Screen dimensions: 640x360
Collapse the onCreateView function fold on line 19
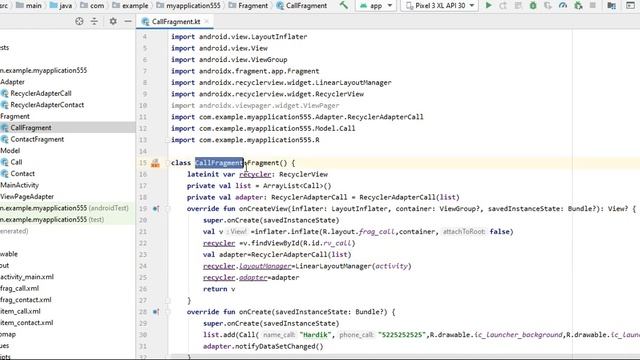[x=167, y=209]
